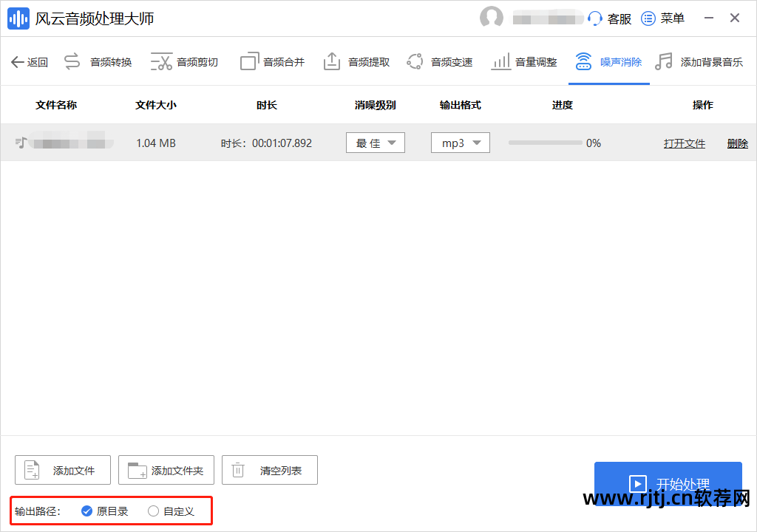Switch to the 音频变速 tab

click(x=440, y=62)
